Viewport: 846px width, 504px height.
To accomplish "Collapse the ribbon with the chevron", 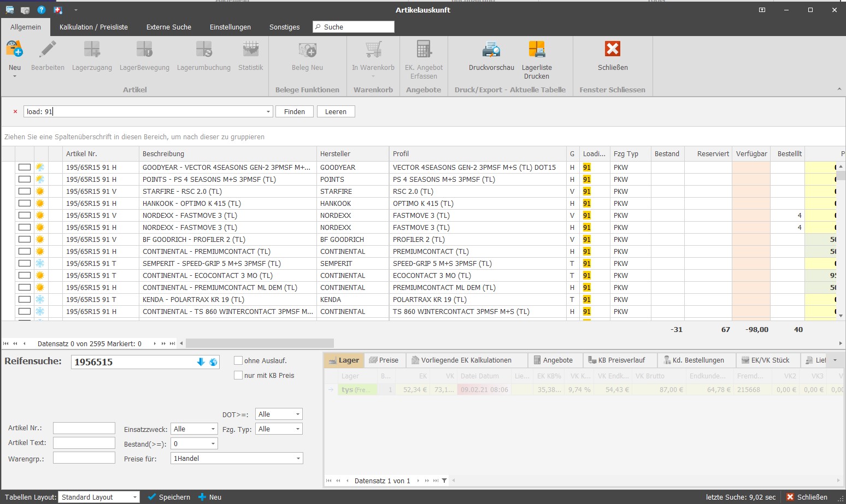I will tap(839, 89).
